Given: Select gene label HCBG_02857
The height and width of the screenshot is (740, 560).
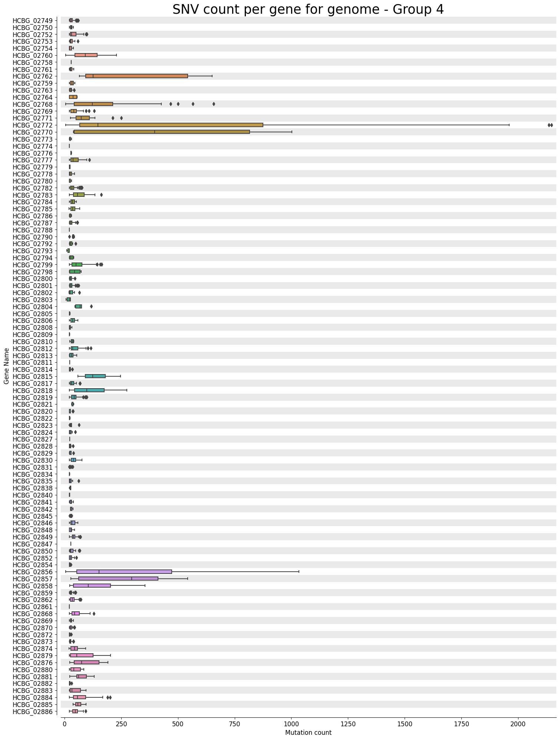Looking at the screenshot, I should coord(30,579).
